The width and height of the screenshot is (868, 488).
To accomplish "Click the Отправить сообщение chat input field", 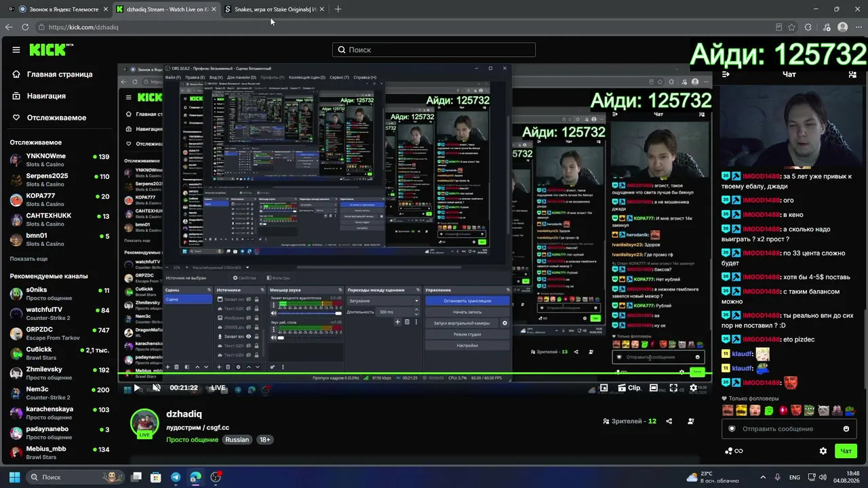I will coord(789,428).
